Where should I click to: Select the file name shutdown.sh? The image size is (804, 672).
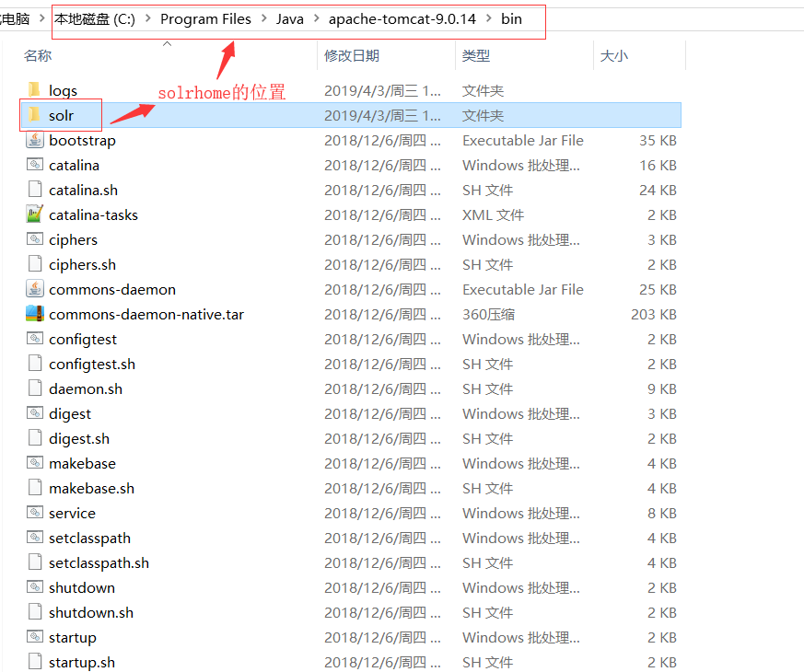point(91,612)
